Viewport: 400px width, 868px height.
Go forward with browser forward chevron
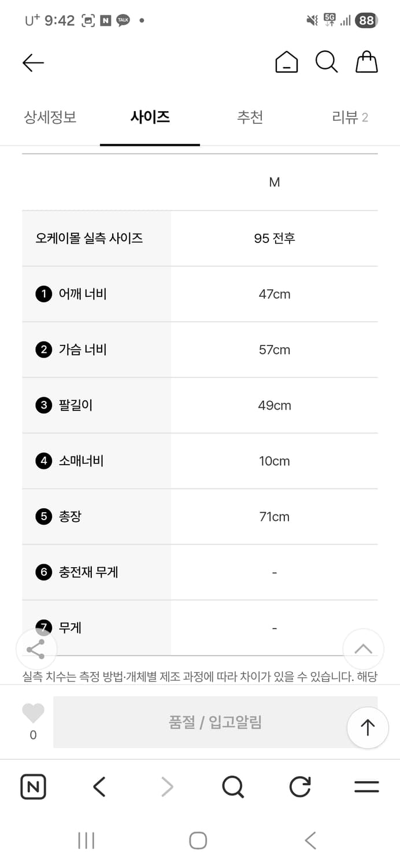pos(167,787)
